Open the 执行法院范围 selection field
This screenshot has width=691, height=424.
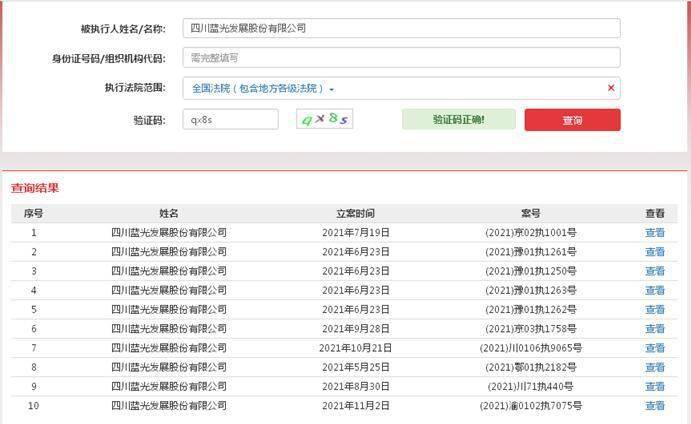pos(400,88)
